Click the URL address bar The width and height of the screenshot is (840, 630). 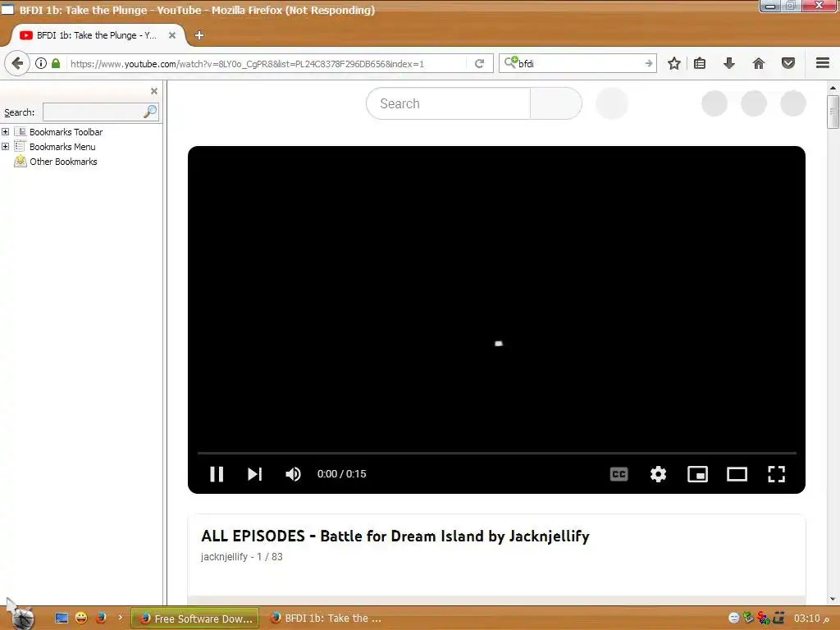(x=267, y=64)
